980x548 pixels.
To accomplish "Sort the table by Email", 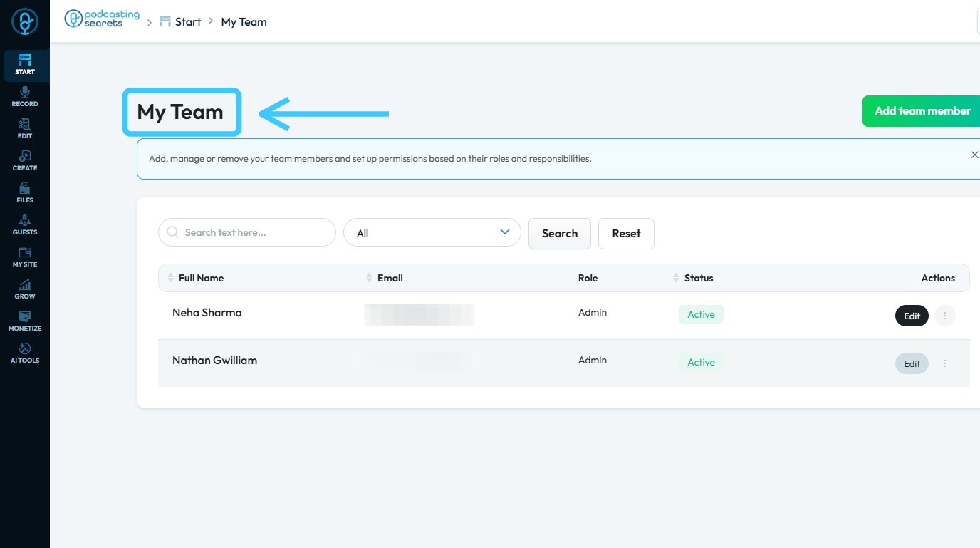I will (x=369, y=278).
